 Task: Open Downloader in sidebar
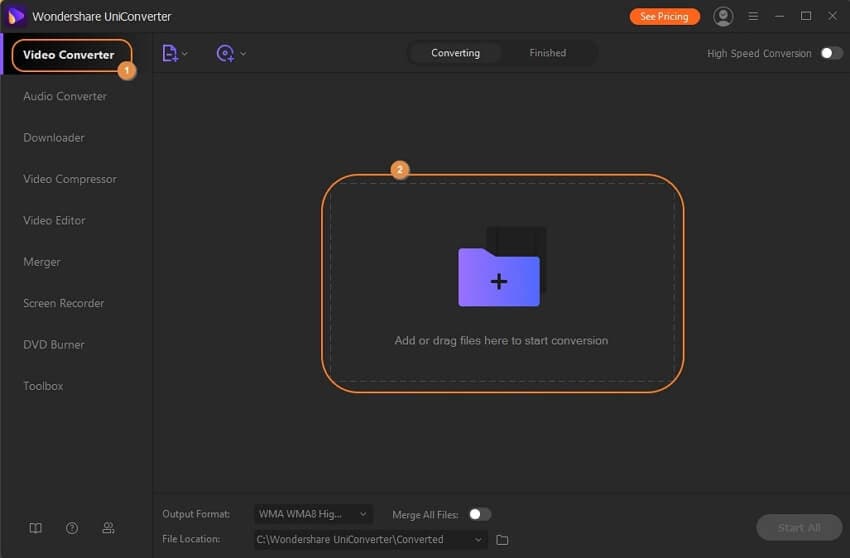pyautogui.click(x=54, y=138)
